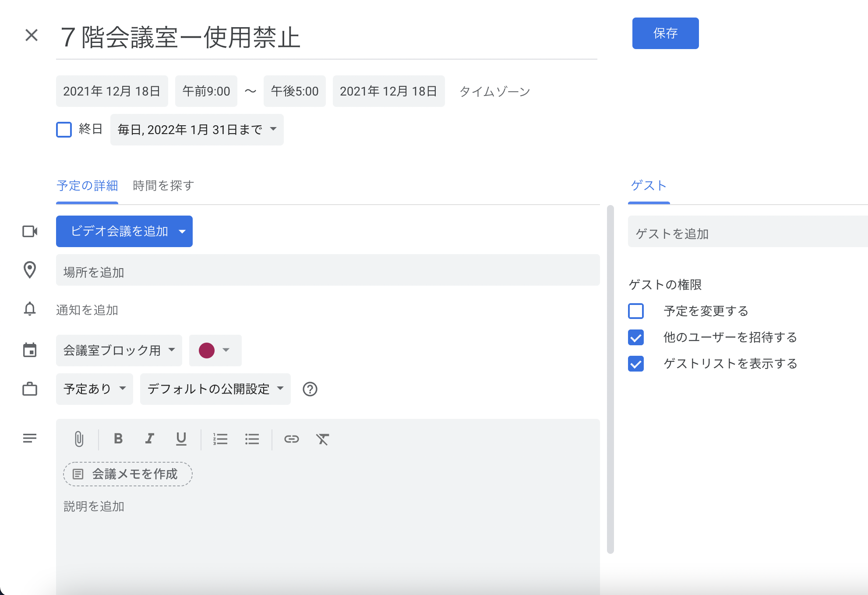Click the start date 2021年 12月 18日 field

pos(112,91)
